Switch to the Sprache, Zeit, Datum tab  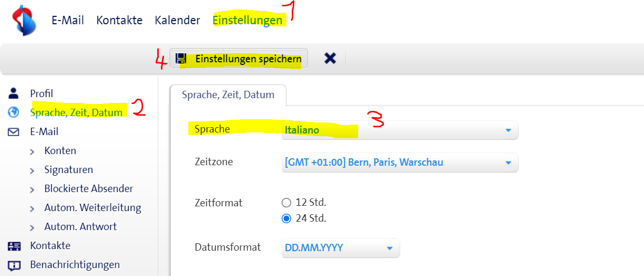pyautogui.click(x=228, y=95)
